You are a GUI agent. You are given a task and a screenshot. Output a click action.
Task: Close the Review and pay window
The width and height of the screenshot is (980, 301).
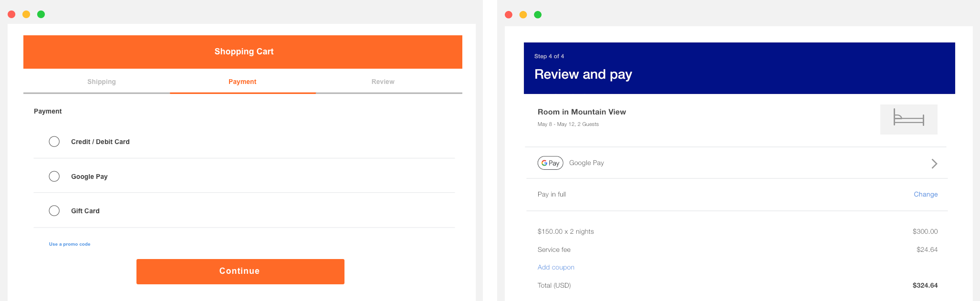(x=509, y=15)
